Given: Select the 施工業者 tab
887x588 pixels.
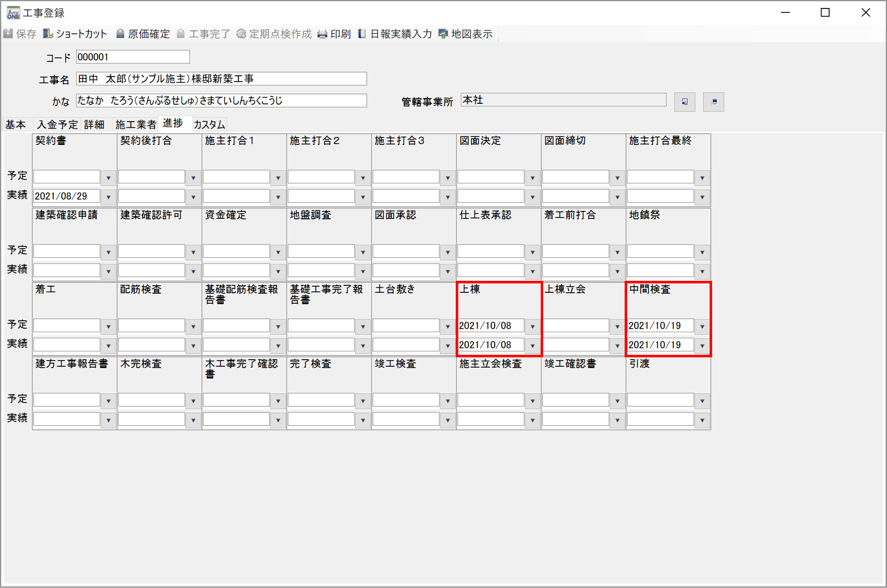Looking at the screenshot, I should coord(135,124).
